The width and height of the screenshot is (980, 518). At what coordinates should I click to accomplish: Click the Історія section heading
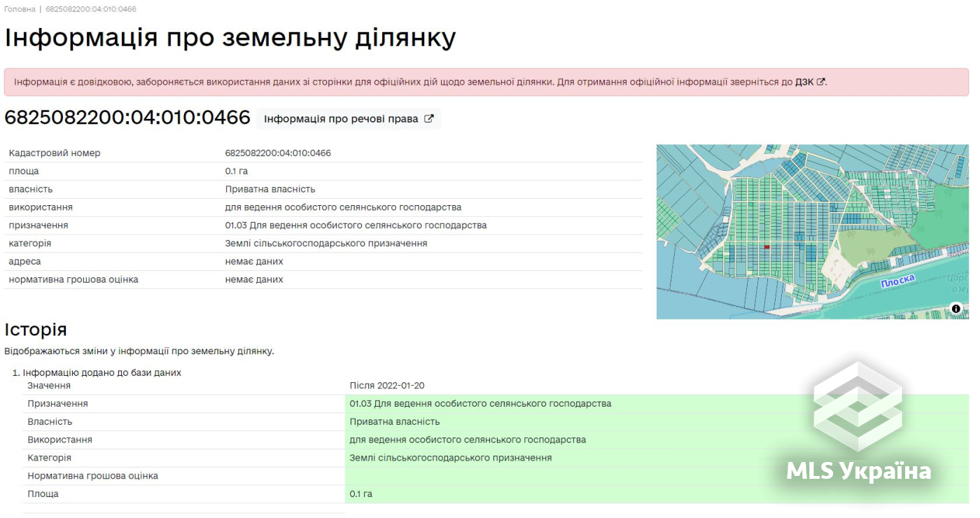(x=36, y=330)
